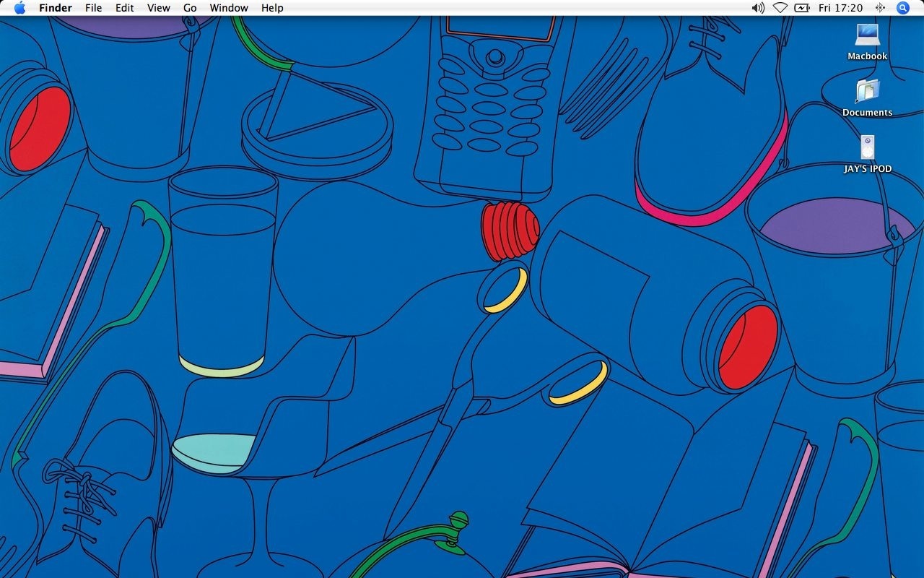Screen dimensions: 924x578
Task: Open the Bluetooth status menu icon
Action: coord(880,8)
